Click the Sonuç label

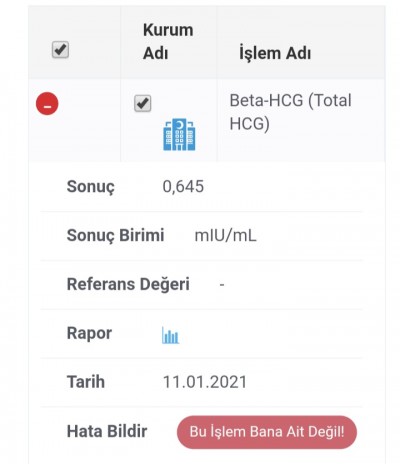pos(91,187)
